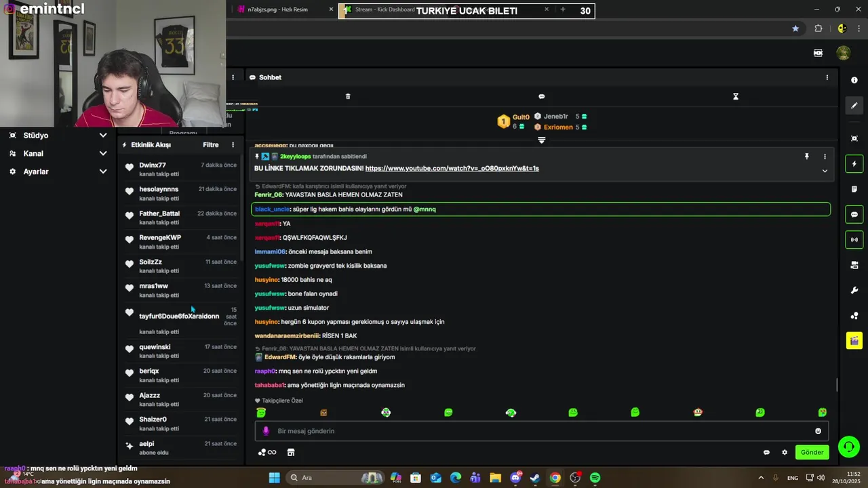
Task: Switch to the trash deleted messages tab
Action: pyautogui.click(x=348, y=96)
